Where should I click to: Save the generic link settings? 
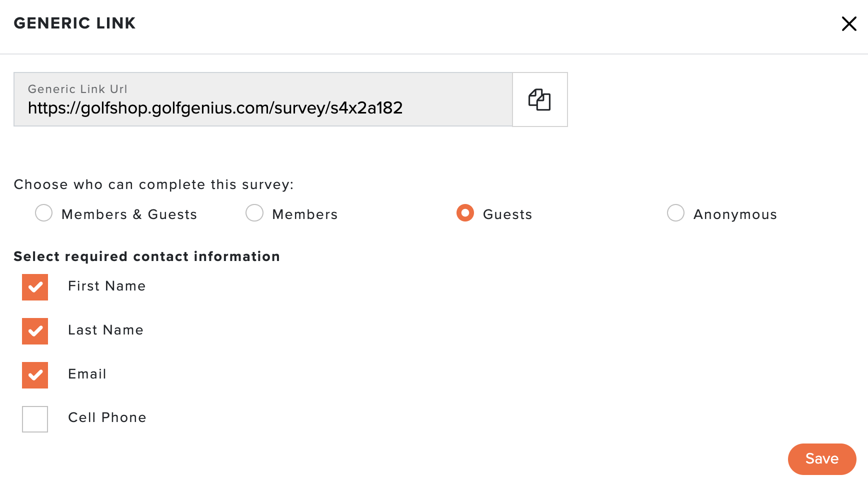[822, 459]
